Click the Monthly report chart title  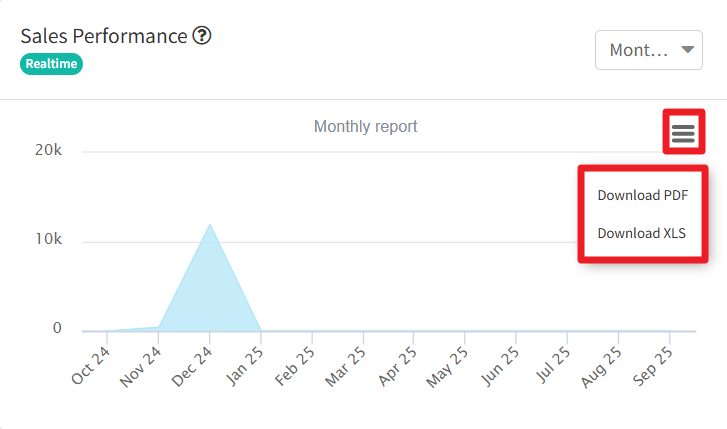pyautogui.click(x=365, y=127)
